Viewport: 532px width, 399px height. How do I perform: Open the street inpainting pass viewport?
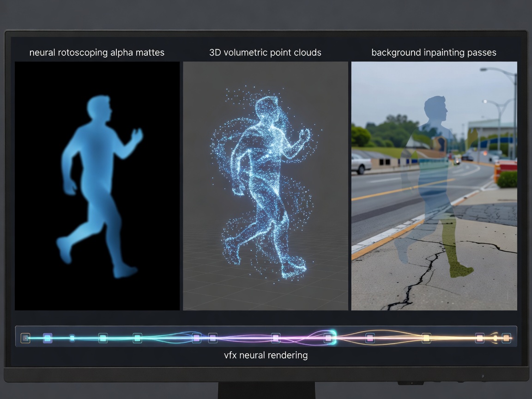click(434, 186)
